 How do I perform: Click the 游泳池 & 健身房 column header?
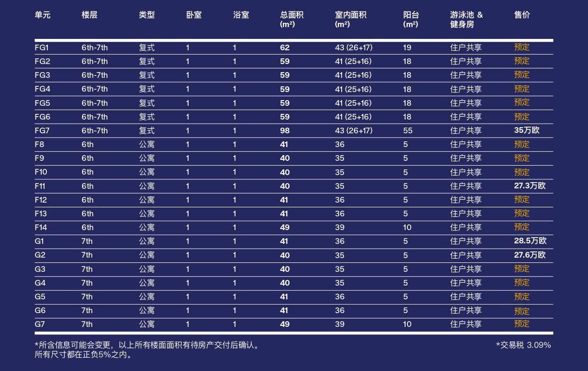(466, 19)
